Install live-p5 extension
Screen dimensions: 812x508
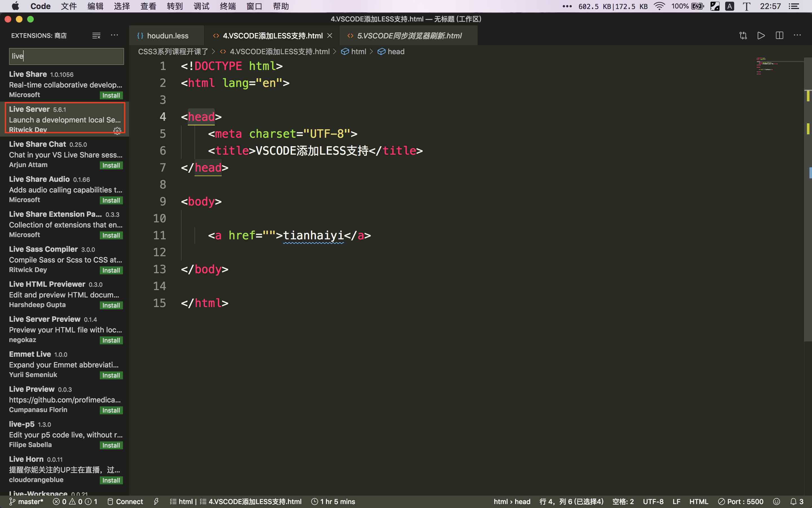click(111, 445)
